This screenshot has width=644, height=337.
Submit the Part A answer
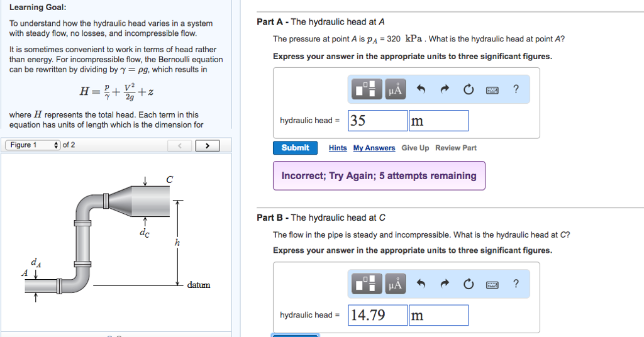click(x=295, y=148)
